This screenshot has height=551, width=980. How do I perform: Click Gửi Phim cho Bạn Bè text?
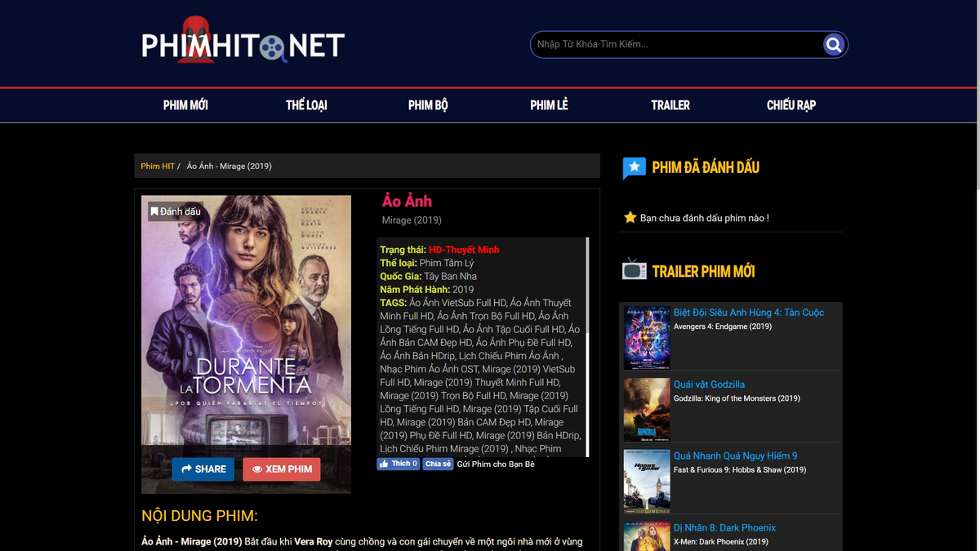click(496, 464)
